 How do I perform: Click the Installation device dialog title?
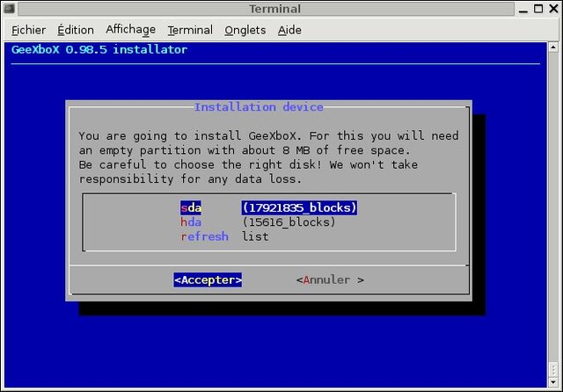tap(259, 107)
